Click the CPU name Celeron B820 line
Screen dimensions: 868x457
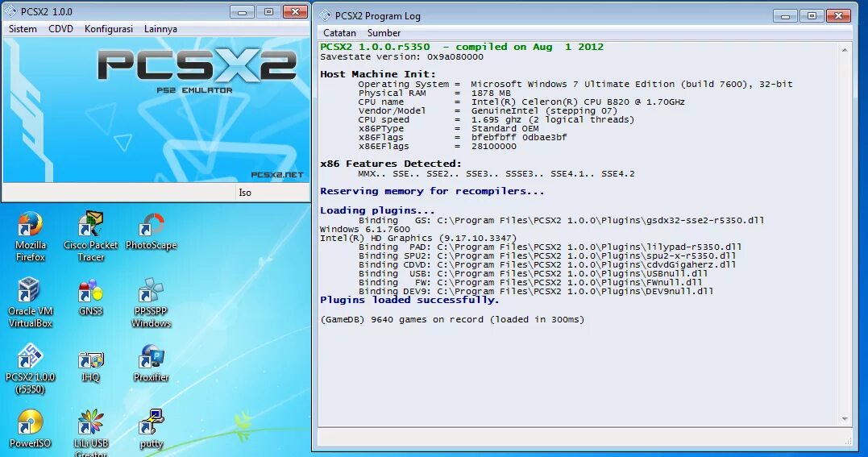coord(521,102)
